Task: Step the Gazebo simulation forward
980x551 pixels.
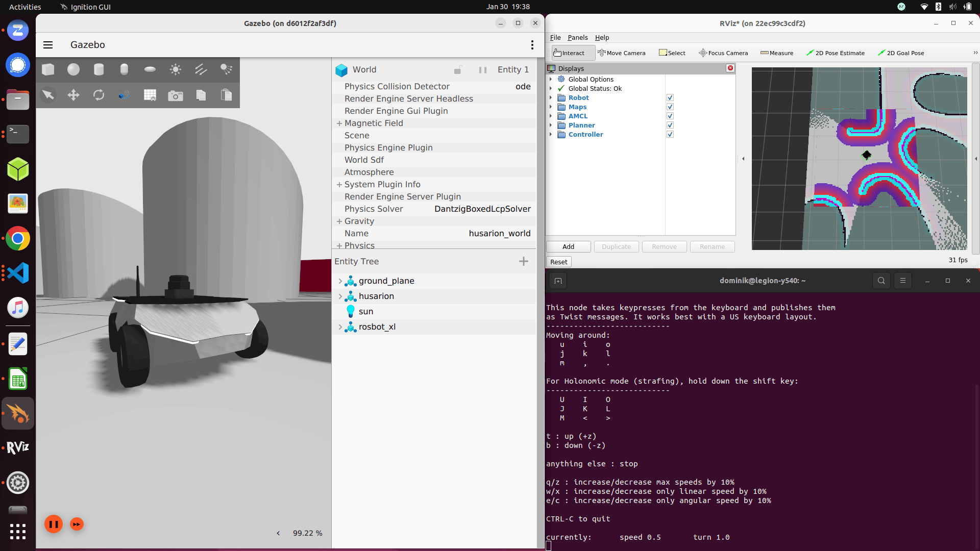Action: (x=77, y=524)
